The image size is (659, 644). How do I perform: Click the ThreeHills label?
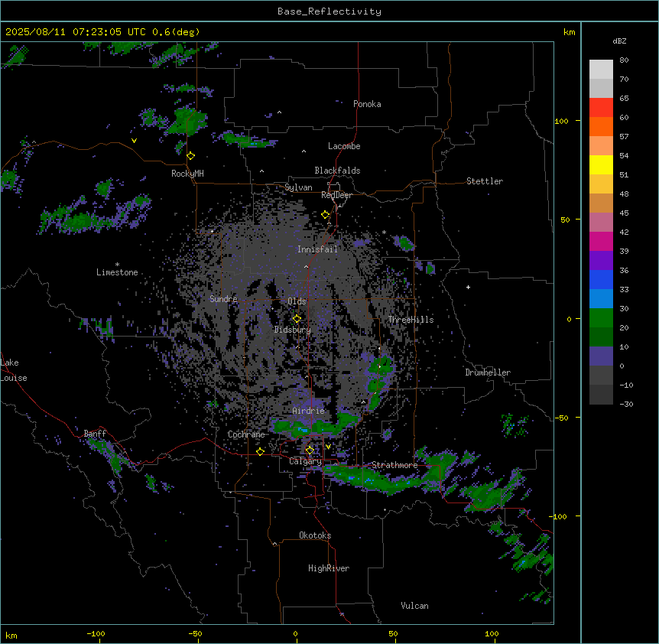click(411, 320)
